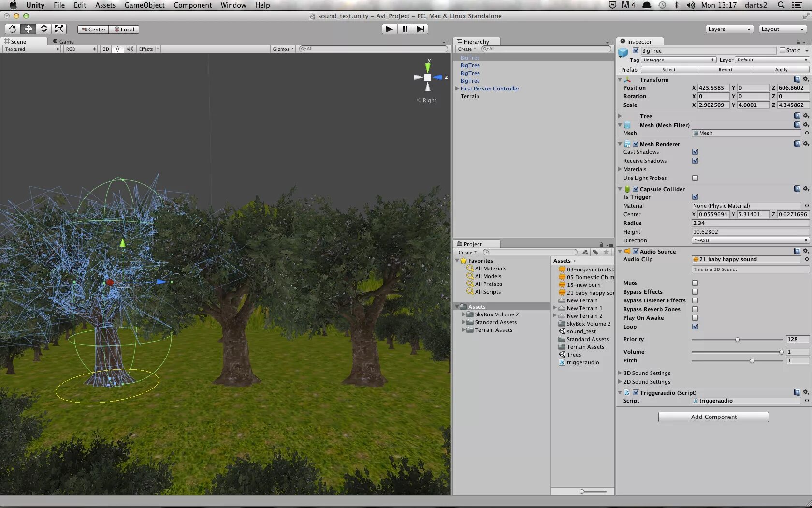Screen dimensions: 812x508
Task: Adjust the Priority slider
Action: coord(738,340)
